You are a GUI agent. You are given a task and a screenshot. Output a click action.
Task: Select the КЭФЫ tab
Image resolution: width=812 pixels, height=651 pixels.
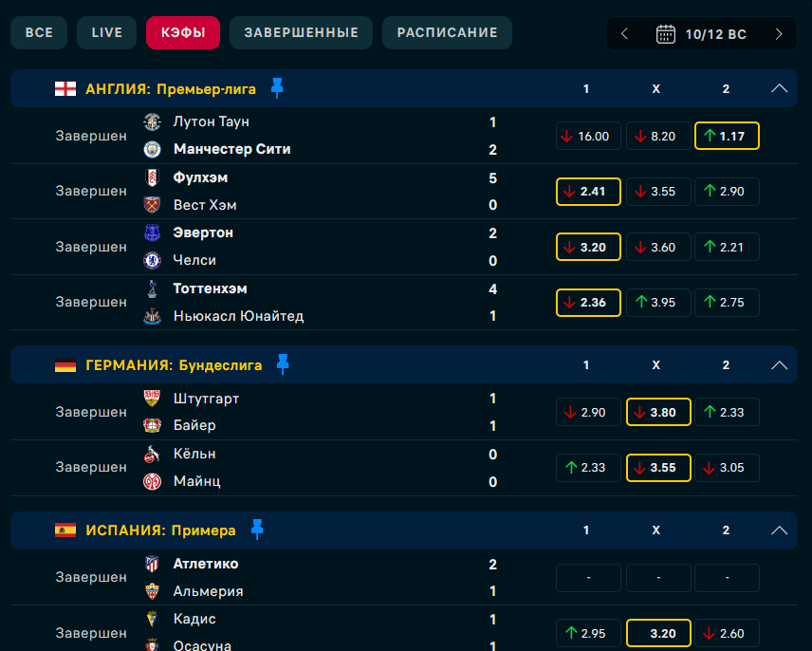(x=183, y=32)
